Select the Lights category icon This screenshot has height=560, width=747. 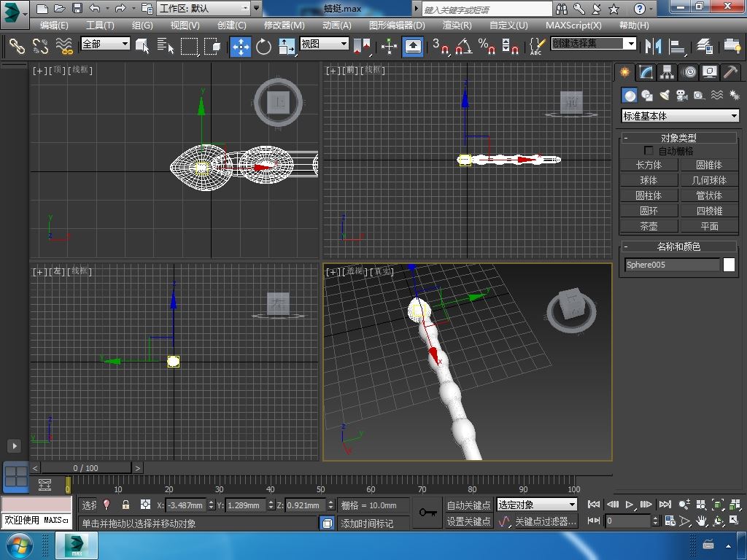[665, 96]
